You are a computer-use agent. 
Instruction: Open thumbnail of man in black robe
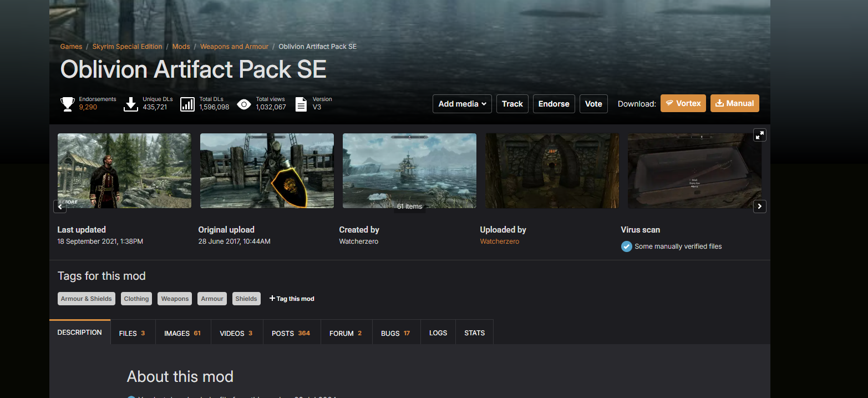pyautogui.click(x=124, y=170)
